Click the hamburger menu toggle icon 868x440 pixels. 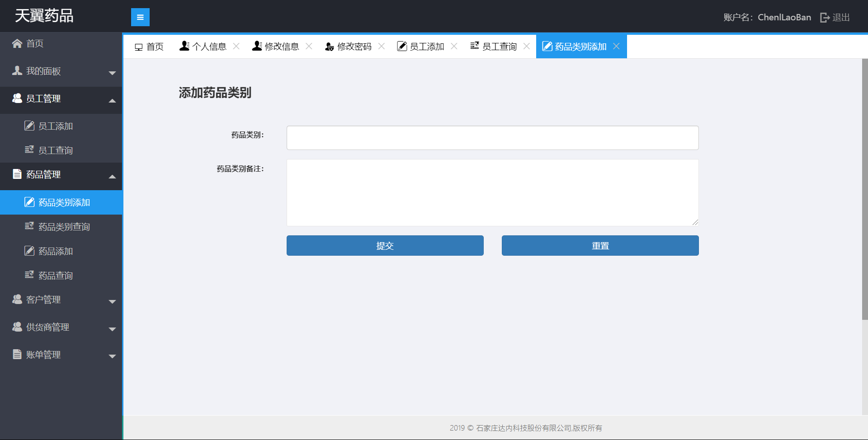[x=140, y=17]
